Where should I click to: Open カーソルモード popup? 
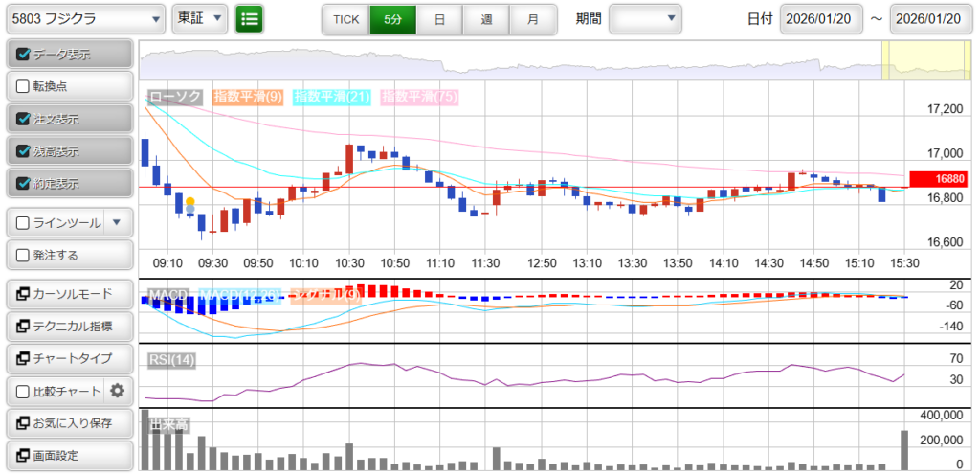[67, 293]
